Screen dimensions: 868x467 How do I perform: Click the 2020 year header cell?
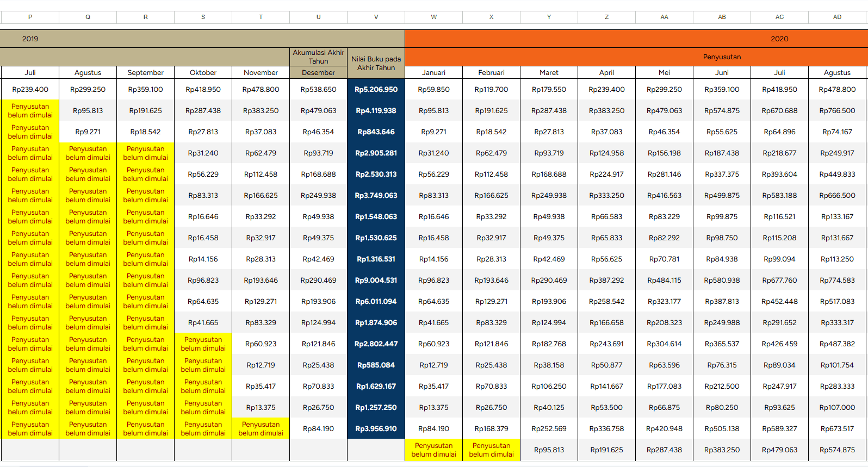point(636,39)
